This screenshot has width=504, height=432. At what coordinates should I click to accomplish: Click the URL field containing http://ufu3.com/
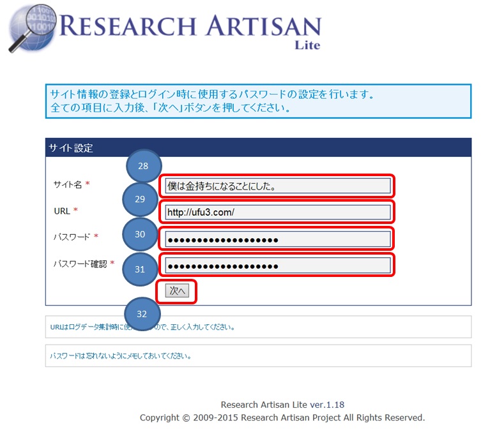277,212
